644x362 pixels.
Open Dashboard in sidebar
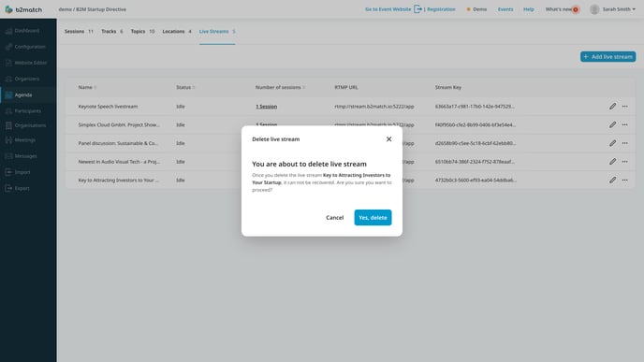tap(27, 31)
